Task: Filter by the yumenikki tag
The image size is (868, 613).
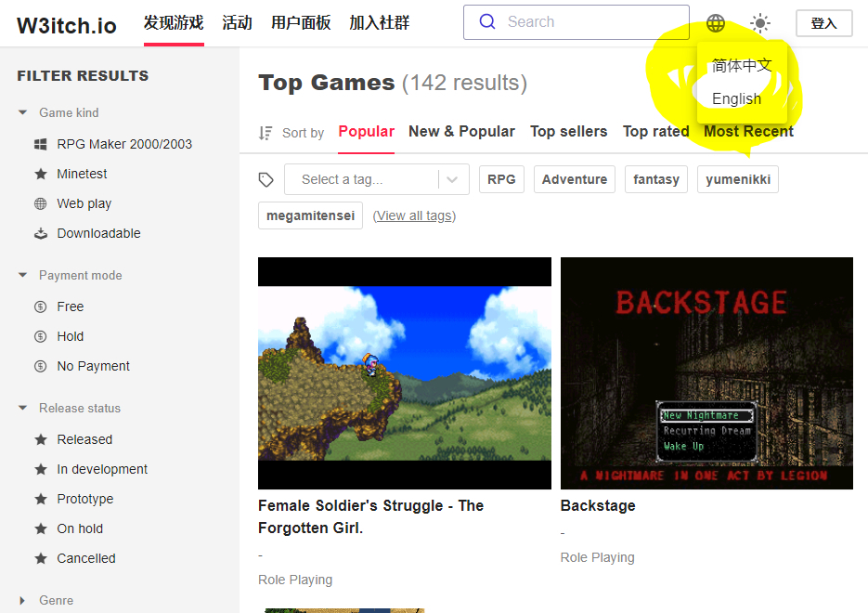Action: tap(737, 179)
